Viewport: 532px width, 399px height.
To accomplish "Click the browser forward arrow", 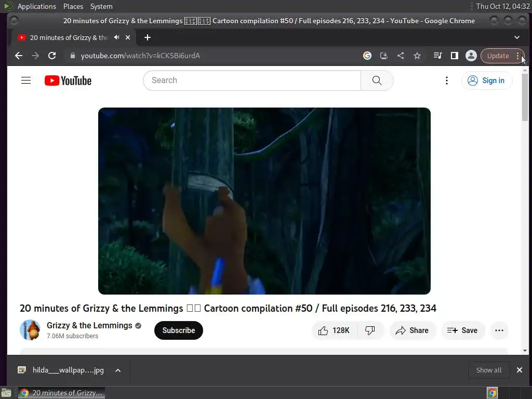I will [35, 56].
